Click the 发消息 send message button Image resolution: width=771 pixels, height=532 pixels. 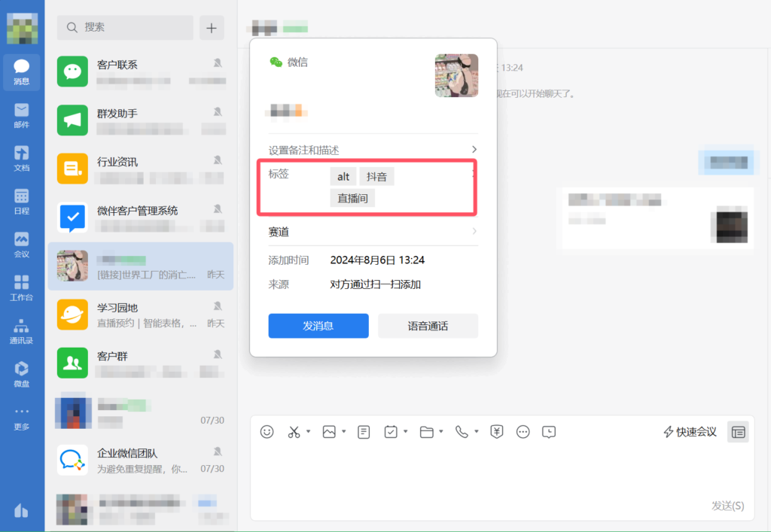point(318,325)
